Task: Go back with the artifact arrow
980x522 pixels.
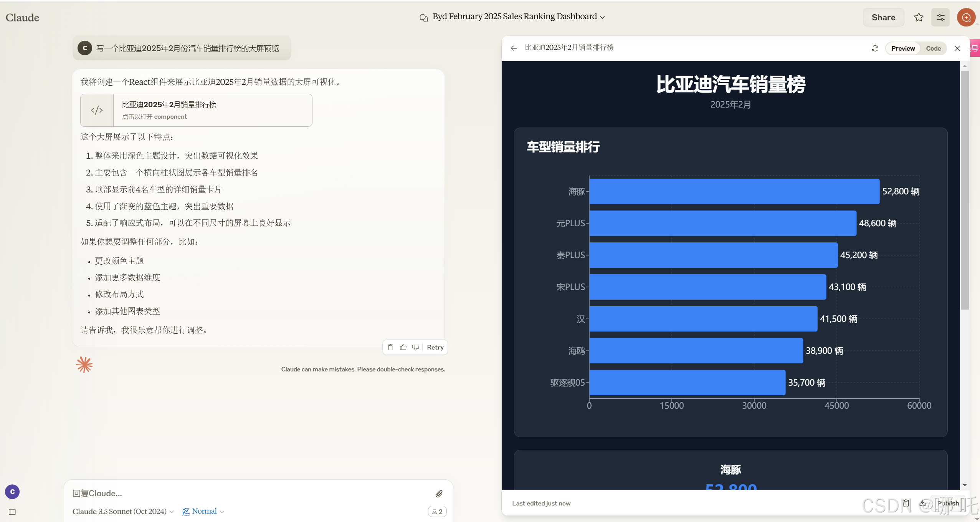Action: click(514, 48)
